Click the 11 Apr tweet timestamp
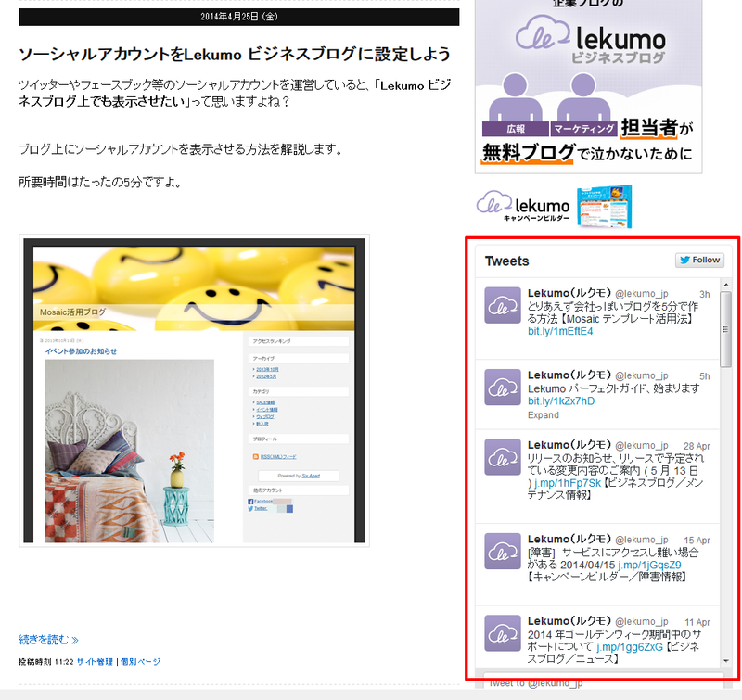 (x=697, y=622)
